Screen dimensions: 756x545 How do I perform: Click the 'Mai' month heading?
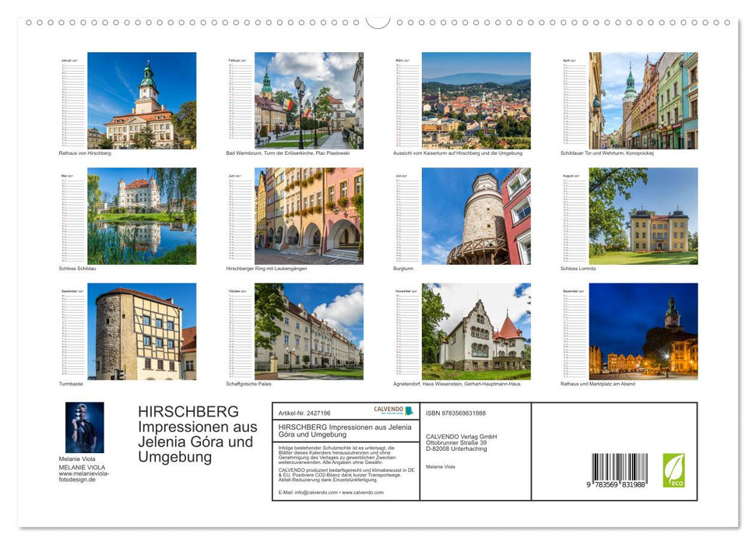pyautogui.click(x=66, y=176)
